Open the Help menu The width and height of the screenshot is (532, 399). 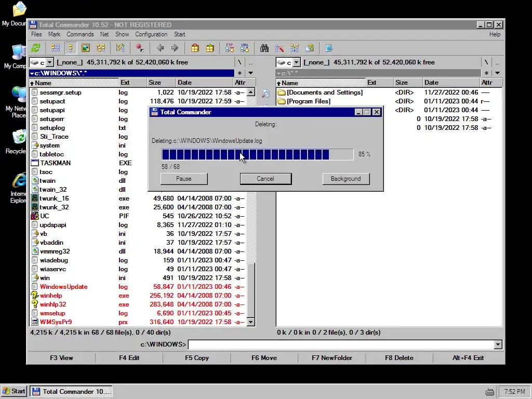(495, 34)
